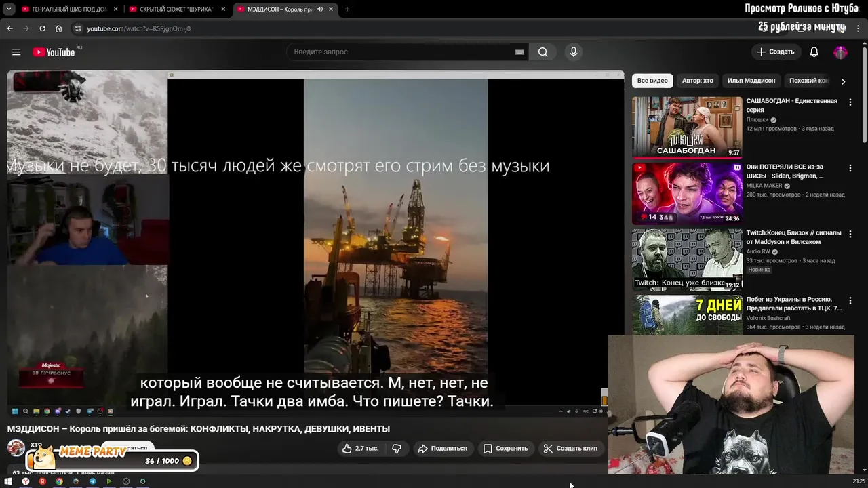This screenshot has width=868, height=488.
Task: Click the video title МЭДДИСОН – Король пришёл за богемой
Action: click(199, 429)
